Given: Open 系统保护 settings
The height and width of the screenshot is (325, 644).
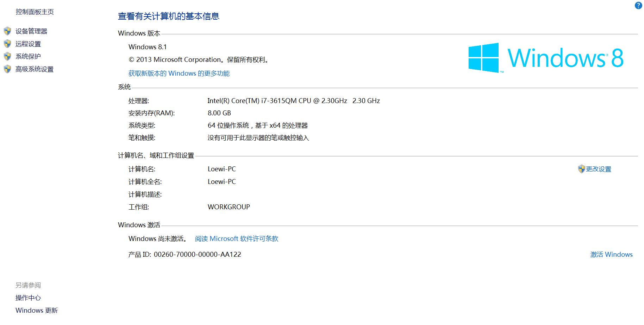Looking at the screenshot, I should (28, 56).
